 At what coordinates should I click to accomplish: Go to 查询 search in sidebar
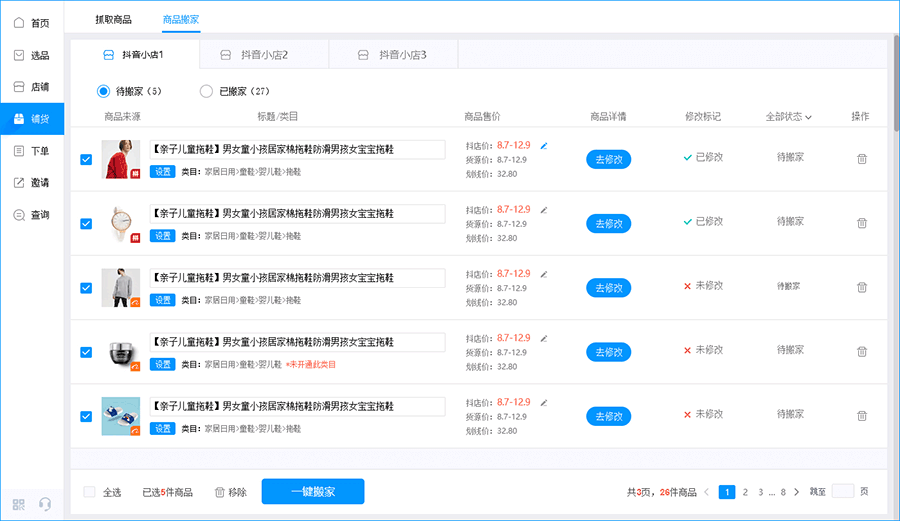pos(31,214)
